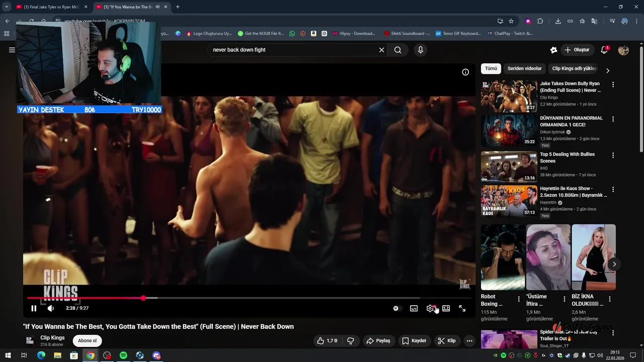The width and height of the screenshot is (644, 362).
Task: Open Chrome downloads arrow icon
Action: point(558,21)
